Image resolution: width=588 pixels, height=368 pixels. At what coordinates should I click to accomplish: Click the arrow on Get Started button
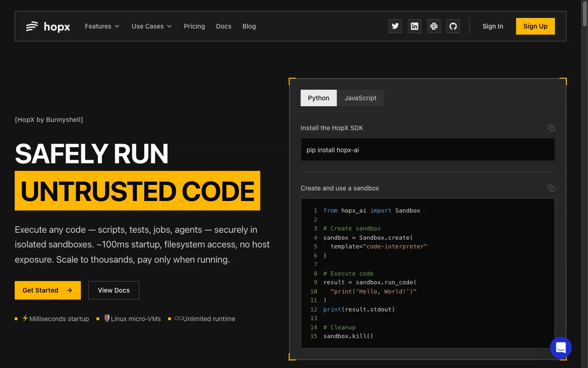[x=69, y=290]
